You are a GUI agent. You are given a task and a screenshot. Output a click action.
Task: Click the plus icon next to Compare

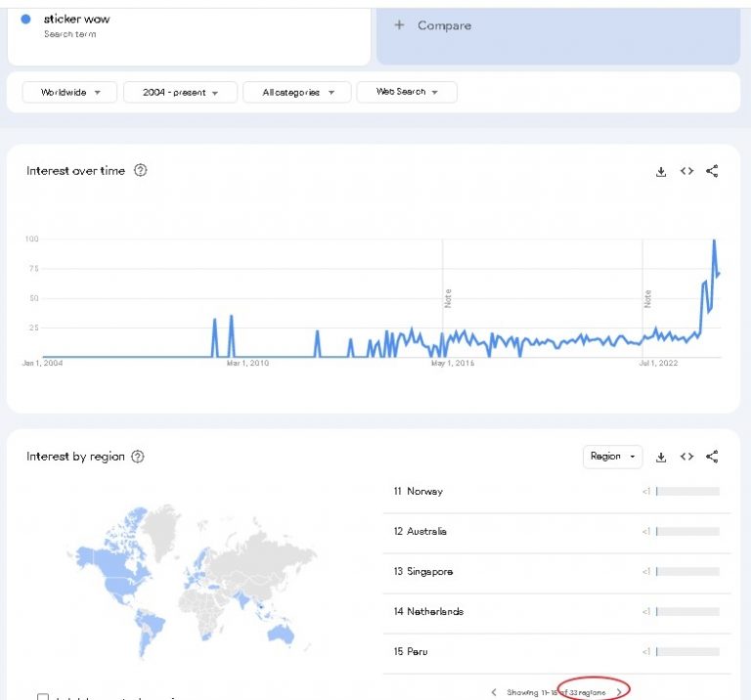(399, 24)
